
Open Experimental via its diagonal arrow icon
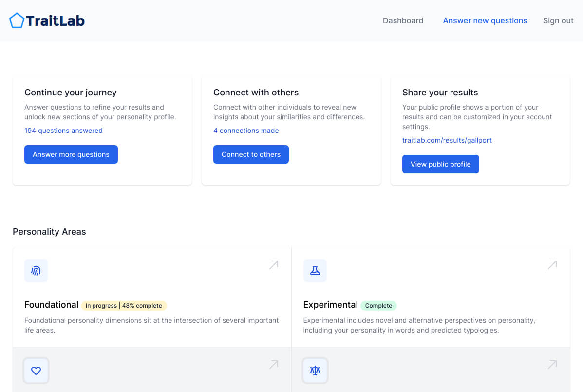click(x=552, y=264)
